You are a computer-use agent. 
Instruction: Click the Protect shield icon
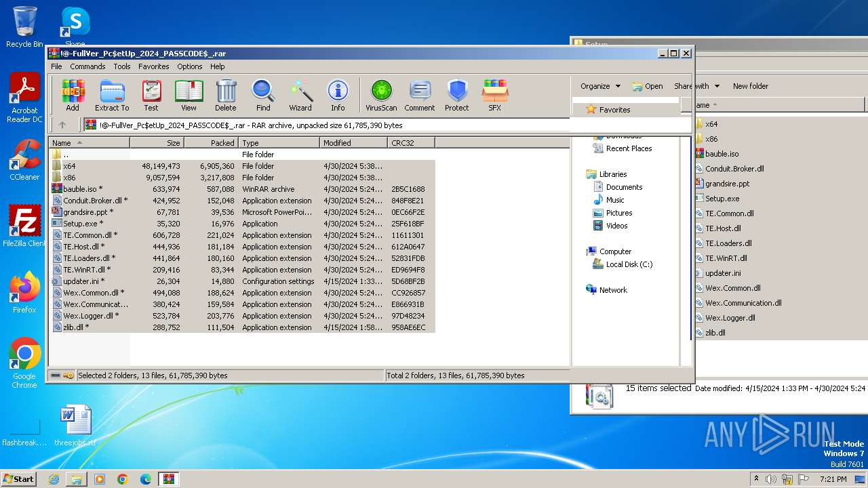457,96
